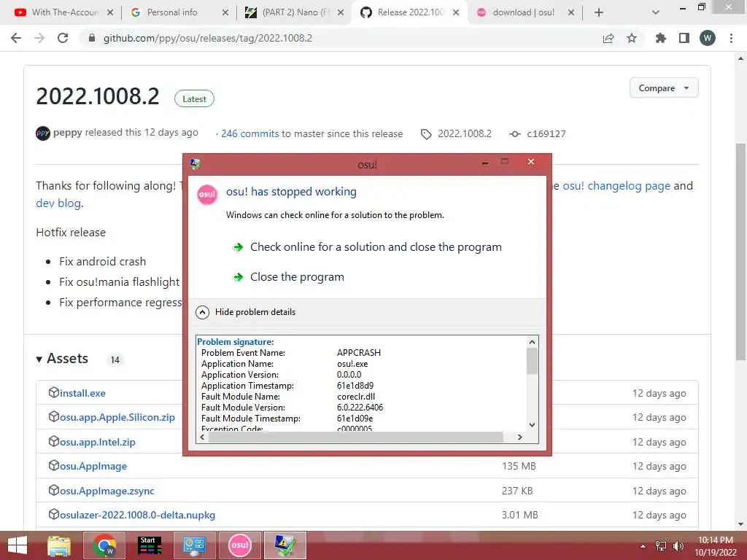
Task: Open the dev blog link
Action: click(58, 203)
